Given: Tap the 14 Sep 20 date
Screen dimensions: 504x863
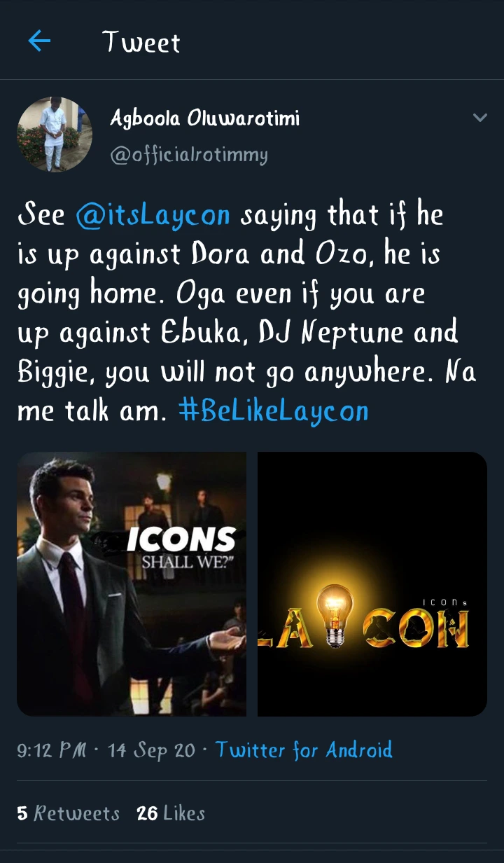Looking at the screenshot, I should pos(152,750).
